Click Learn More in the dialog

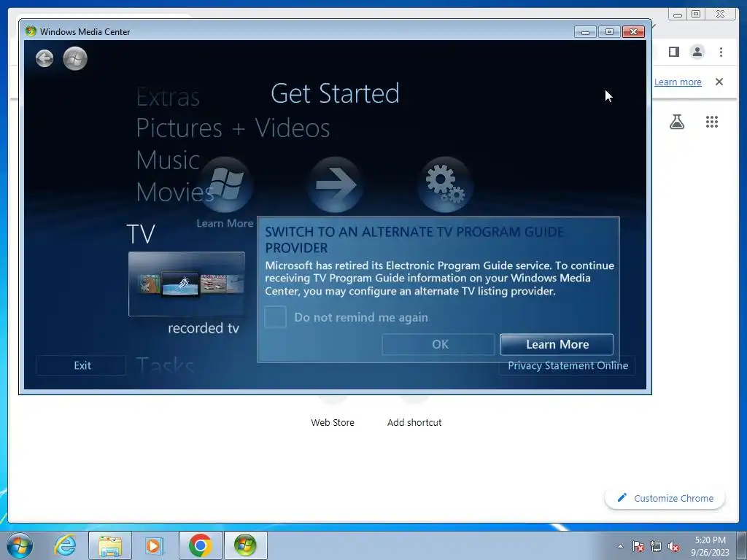[x=557, y=344]
